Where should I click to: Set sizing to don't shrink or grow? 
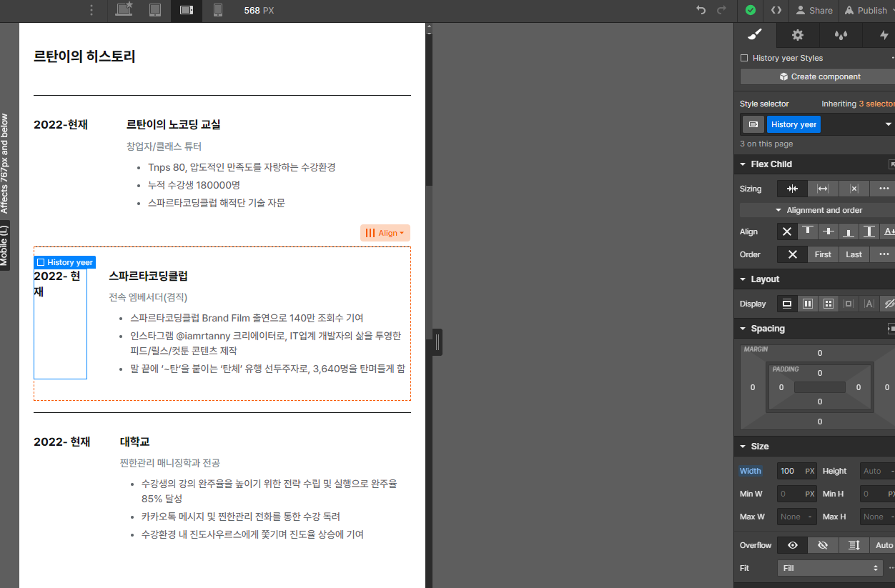point(854,189)
